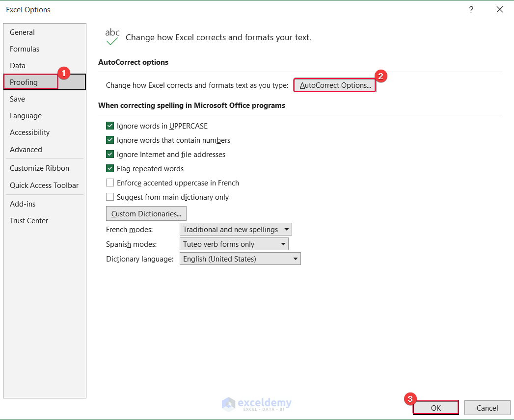The width and height of the screenshot is (514, 420).
Task: Go to the Trust Center section
Action: tap(28, 220)
